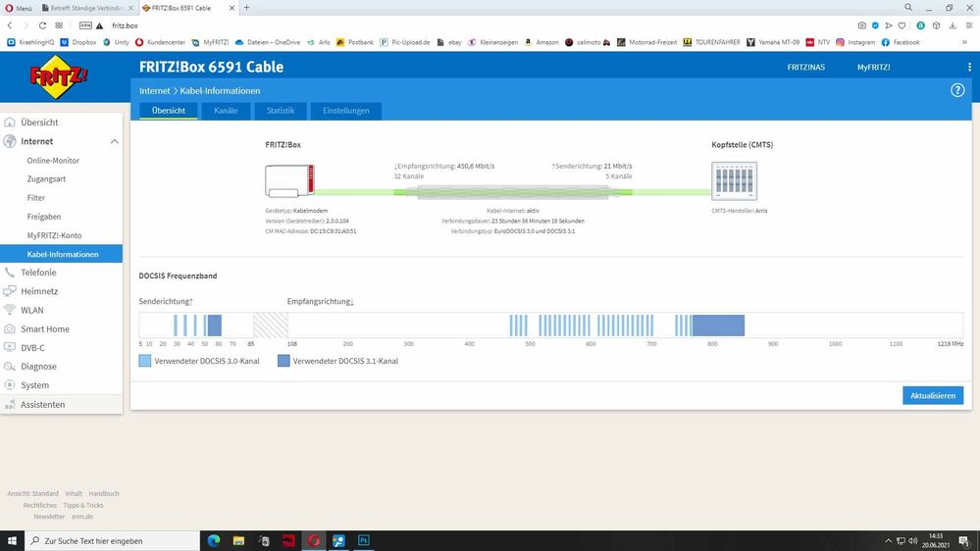Switch to the Statistik tab

pyautogui.click(x=280, y=111)
